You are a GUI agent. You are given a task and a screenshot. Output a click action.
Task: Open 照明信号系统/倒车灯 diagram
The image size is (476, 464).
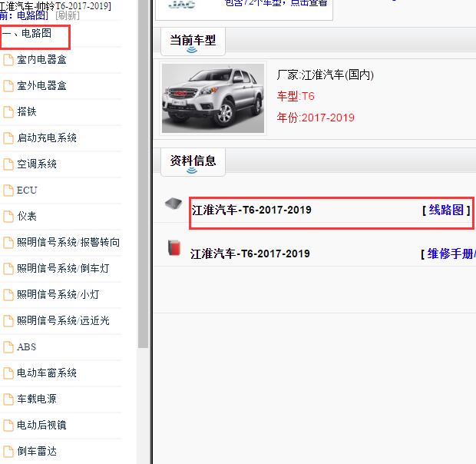tap(63, 268)
